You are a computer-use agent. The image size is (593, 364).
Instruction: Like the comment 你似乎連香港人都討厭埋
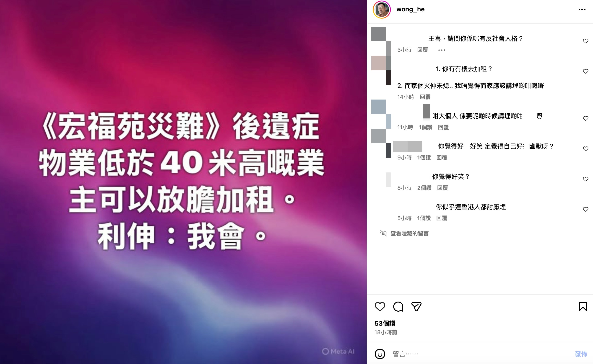click(x=585, y=209)
